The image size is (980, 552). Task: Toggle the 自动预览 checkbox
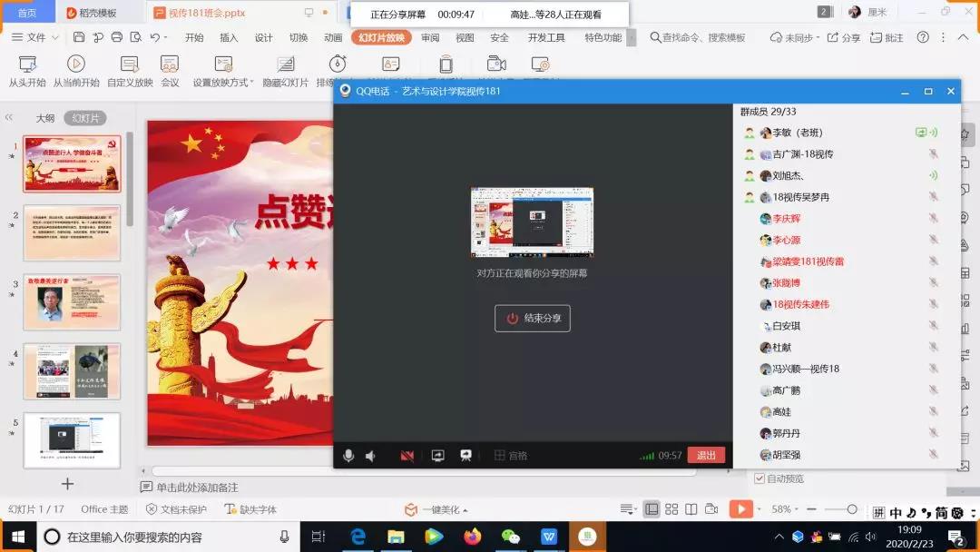pyautogui.click(x=759, y=478)
